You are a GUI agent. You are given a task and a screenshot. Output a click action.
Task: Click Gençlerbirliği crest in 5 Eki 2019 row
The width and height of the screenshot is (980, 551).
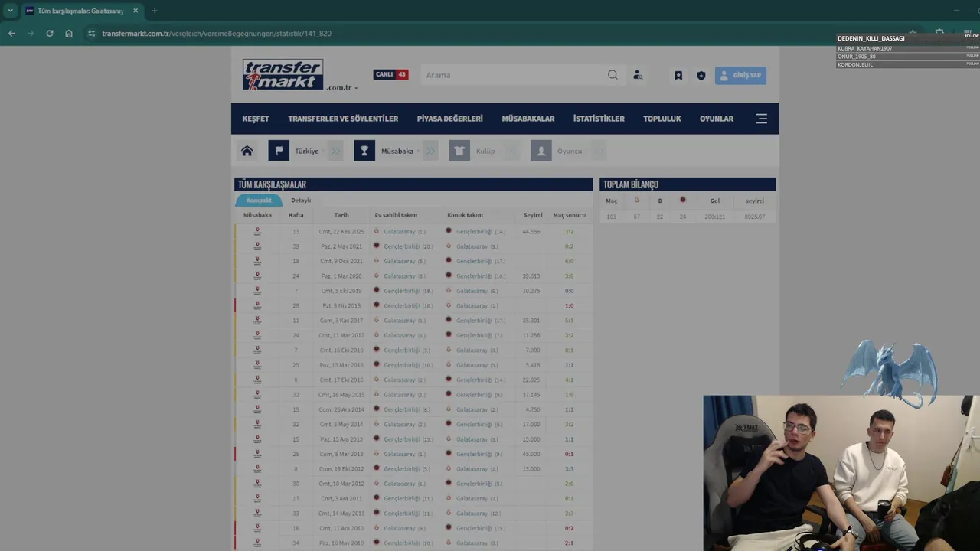coord(377,291)
